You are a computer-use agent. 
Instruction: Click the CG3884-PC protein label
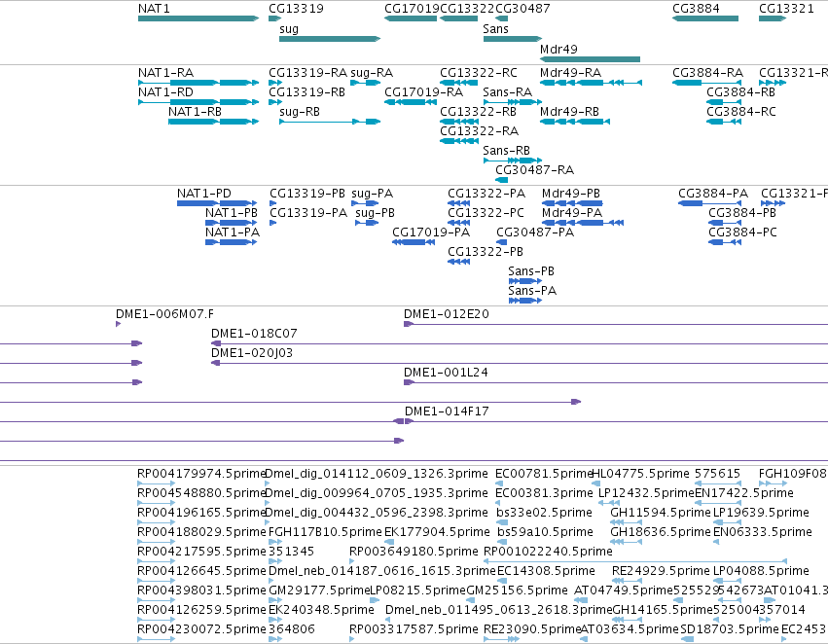[x=742, y=233]
